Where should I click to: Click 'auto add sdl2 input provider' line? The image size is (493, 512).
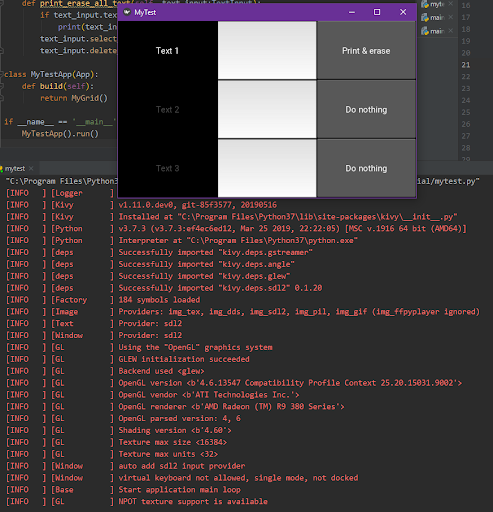pos(126,466)
